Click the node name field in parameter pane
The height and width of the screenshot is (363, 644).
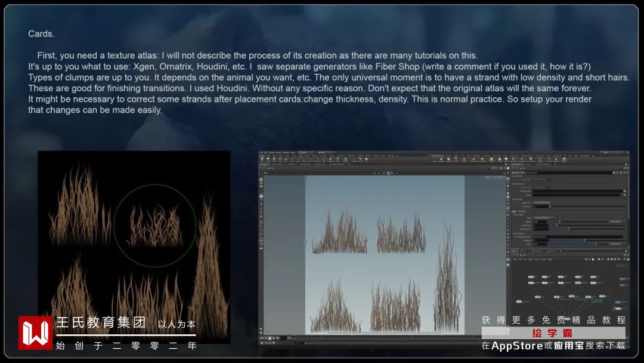pyautogui.click(x=568, y=173)
